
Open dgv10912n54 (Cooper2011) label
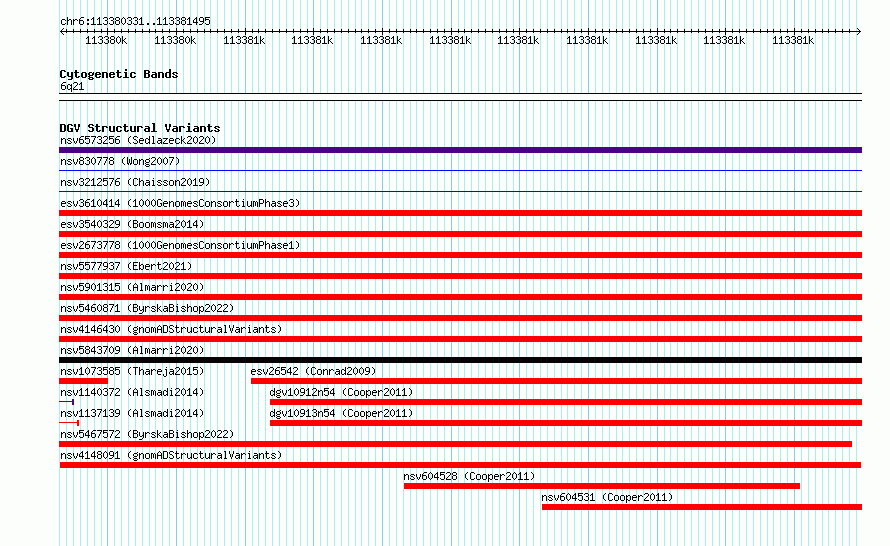341,392
